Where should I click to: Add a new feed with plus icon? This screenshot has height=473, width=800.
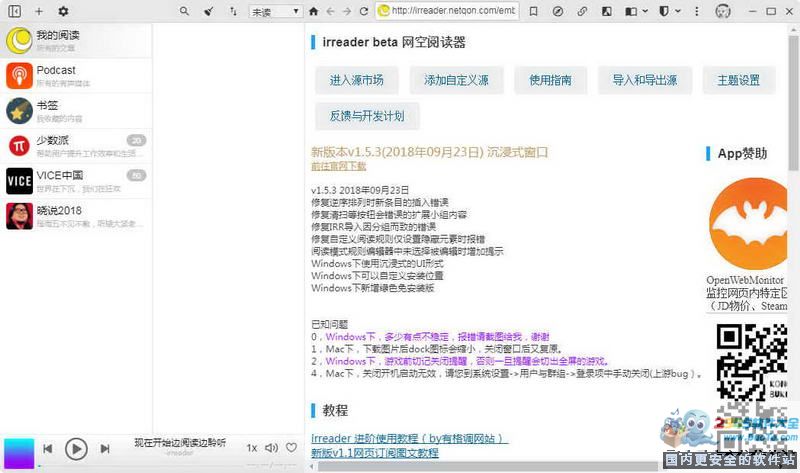39,11
